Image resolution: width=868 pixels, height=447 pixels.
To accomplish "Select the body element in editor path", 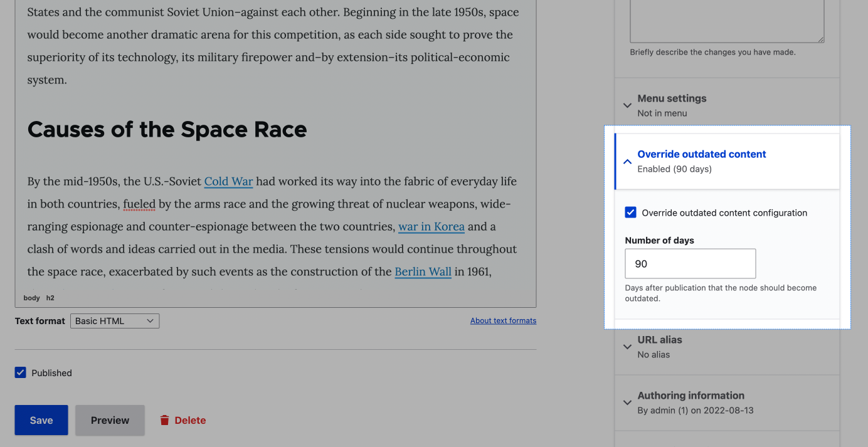I will pyautogui.click(x=31, y=298).
